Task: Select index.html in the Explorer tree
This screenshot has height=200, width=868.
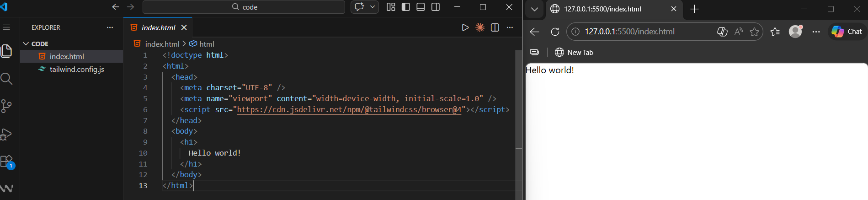Action: 71,56
